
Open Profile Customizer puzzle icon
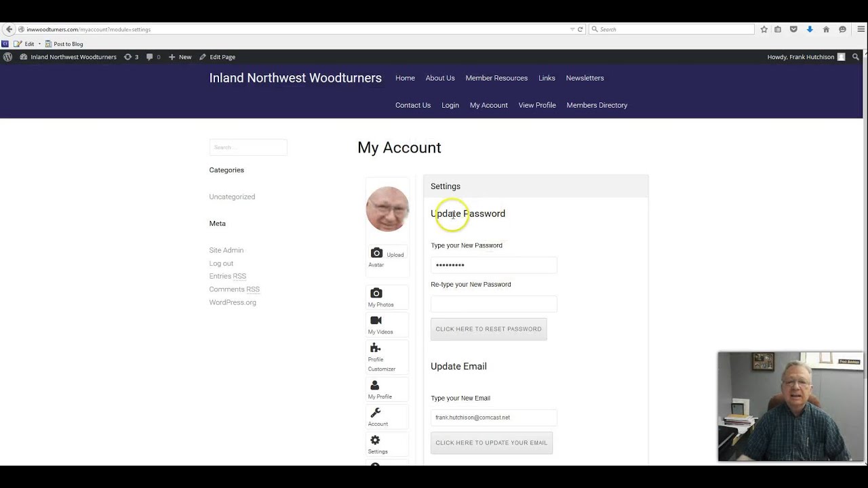[376, 348]
